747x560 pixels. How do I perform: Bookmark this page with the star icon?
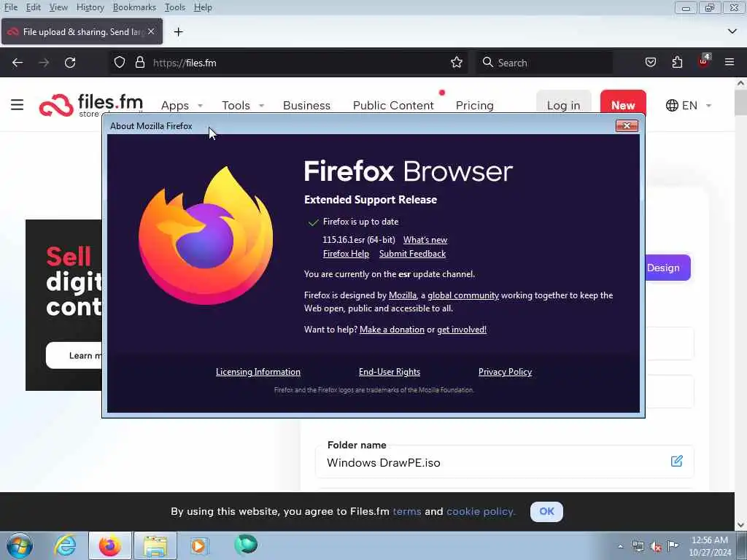click(457, 63)
